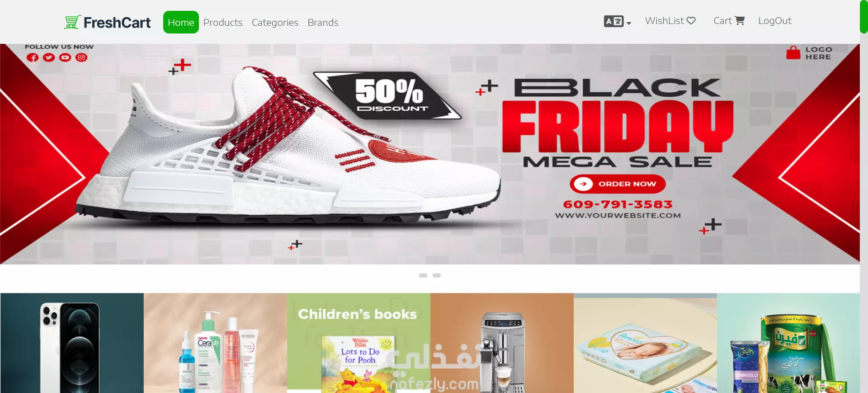Open the iPhone electronics category thumbnail
This screenshot has height=393, width=868.
tap(72, 343)
